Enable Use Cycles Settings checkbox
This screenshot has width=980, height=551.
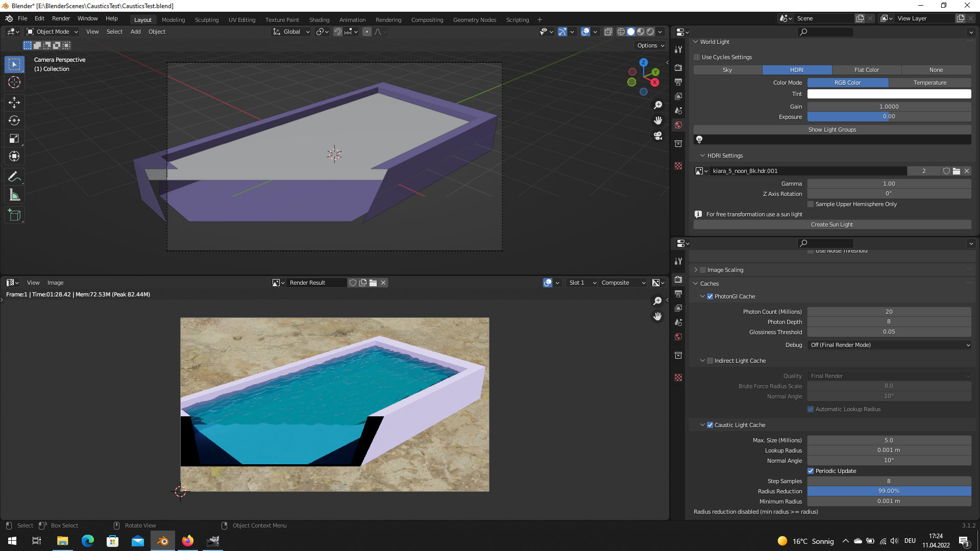pos(697,57)
